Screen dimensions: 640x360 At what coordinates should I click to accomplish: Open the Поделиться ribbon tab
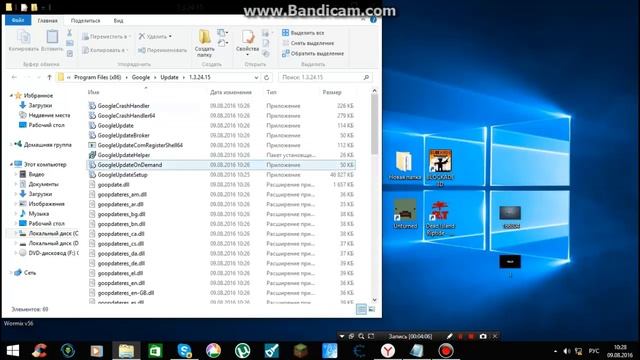[85, 20]
